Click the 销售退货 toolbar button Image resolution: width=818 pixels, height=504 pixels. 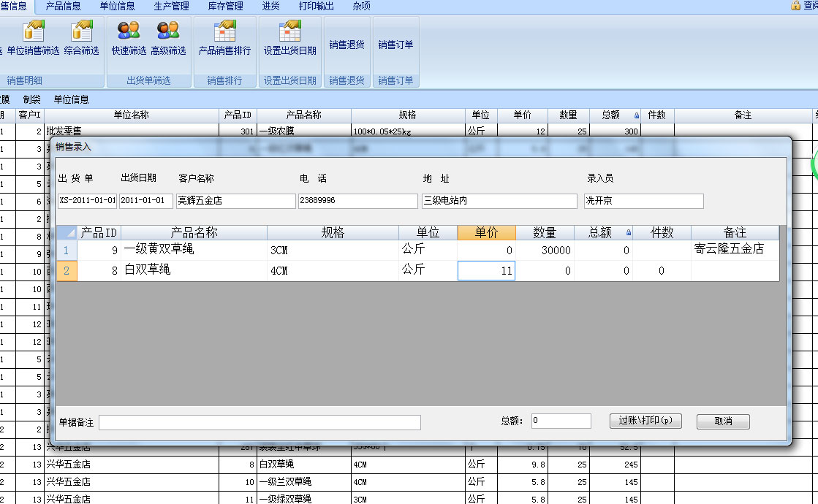coord(346,45)
